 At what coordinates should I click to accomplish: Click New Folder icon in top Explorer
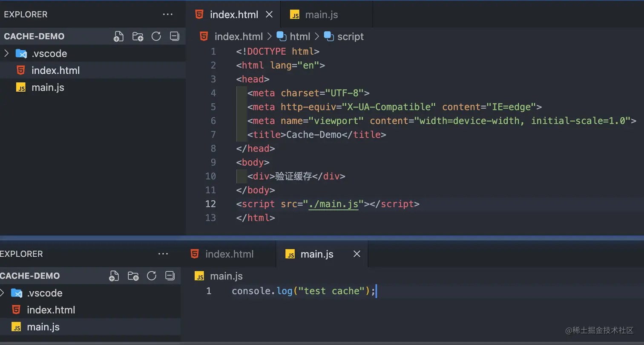coord(138,37)
